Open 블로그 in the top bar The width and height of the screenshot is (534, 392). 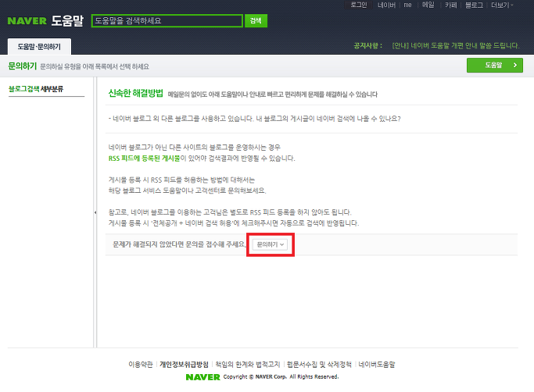point(474,5)
